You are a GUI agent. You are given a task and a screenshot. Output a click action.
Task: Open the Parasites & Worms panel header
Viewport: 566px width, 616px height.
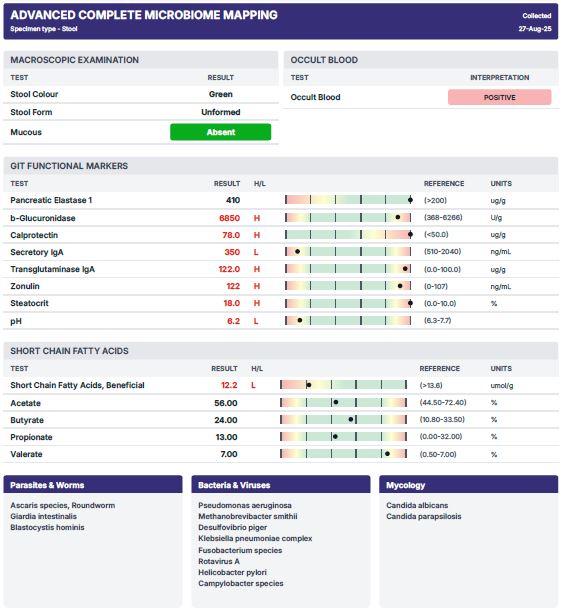coord(93,485)
